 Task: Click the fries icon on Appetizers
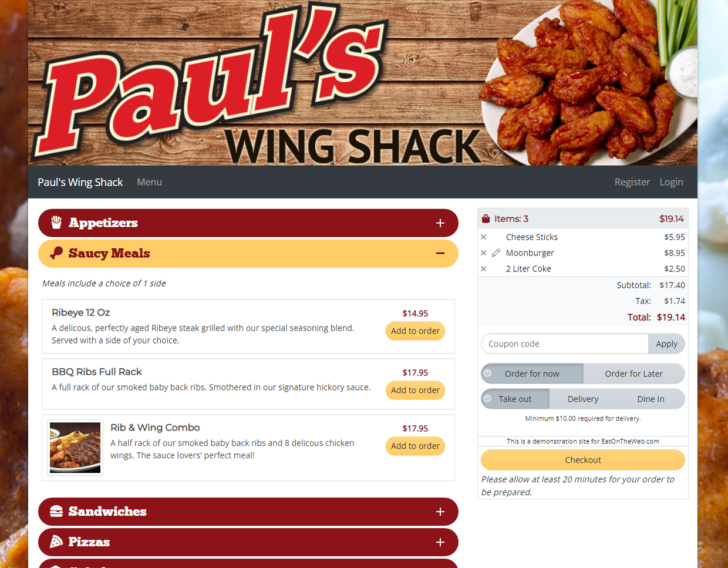click(x=56, y=223)
